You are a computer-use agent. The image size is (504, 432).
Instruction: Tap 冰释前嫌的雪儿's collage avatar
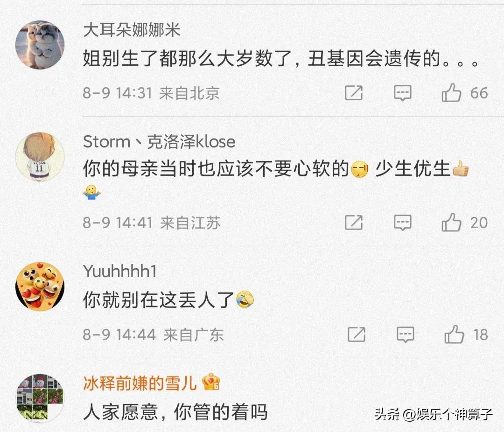click(x=40, y=398)
